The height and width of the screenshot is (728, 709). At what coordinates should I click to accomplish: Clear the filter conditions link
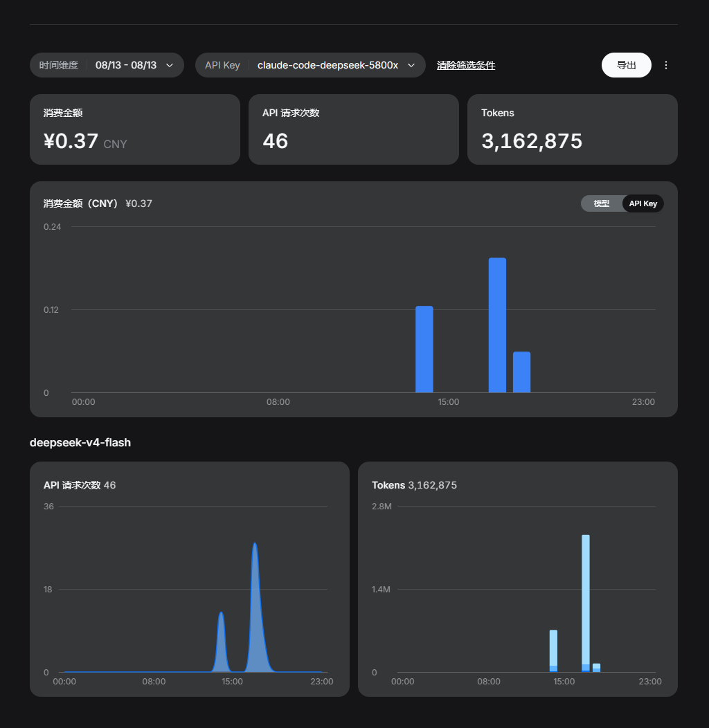466,66
